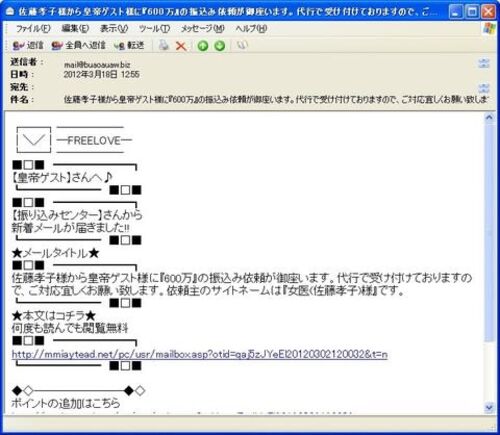
Task: Click the vertical scrollbar thumb of the message body
Action: (489, 233)
